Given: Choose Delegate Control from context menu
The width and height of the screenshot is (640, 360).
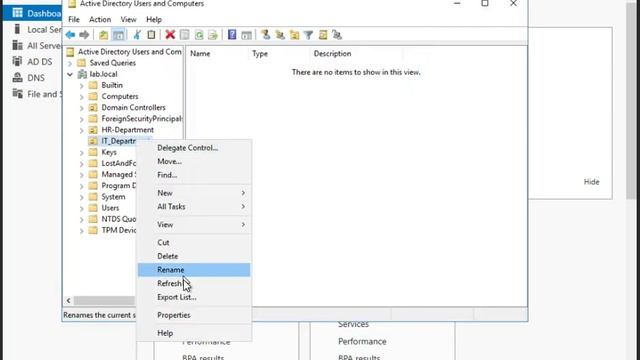Looking at the screenshot, I should 194,148.
